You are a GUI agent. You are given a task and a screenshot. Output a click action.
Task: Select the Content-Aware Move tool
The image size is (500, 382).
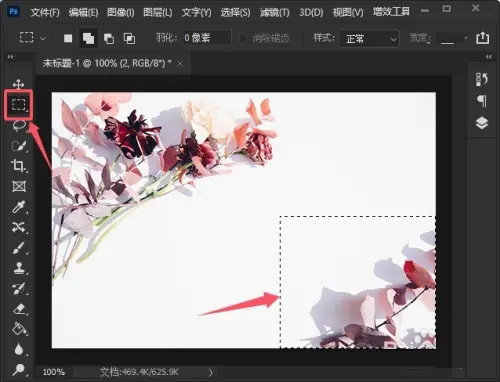(19, 227)
